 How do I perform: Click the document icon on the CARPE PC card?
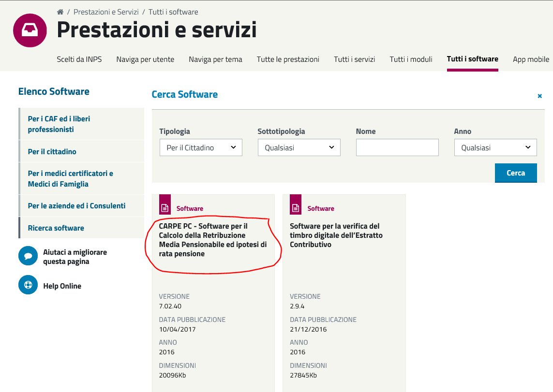(165, 207)
